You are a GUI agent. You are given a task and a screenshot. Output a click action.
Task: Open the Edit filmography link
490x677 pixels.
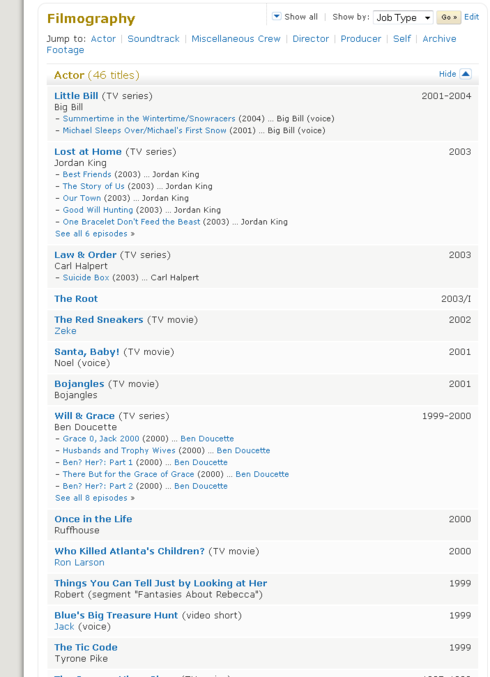coord(471,17)
